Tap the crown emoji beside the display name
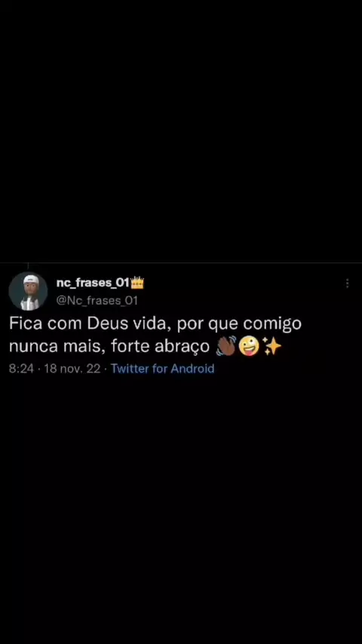 [x=137, y=283]
